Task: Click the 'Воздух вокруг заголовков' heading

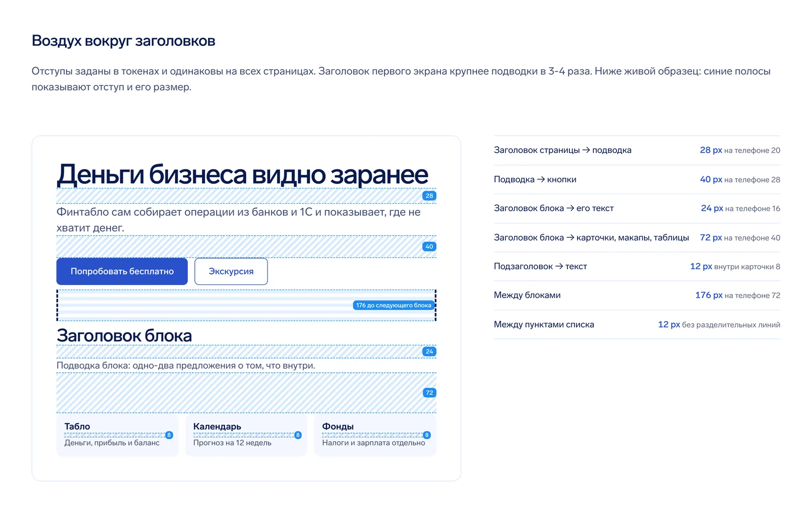Action: 123,41
